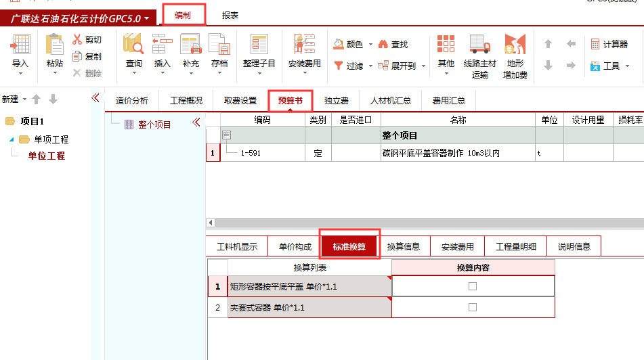
Task: Click the 剪切 cut button
Action: click(87, 40)
